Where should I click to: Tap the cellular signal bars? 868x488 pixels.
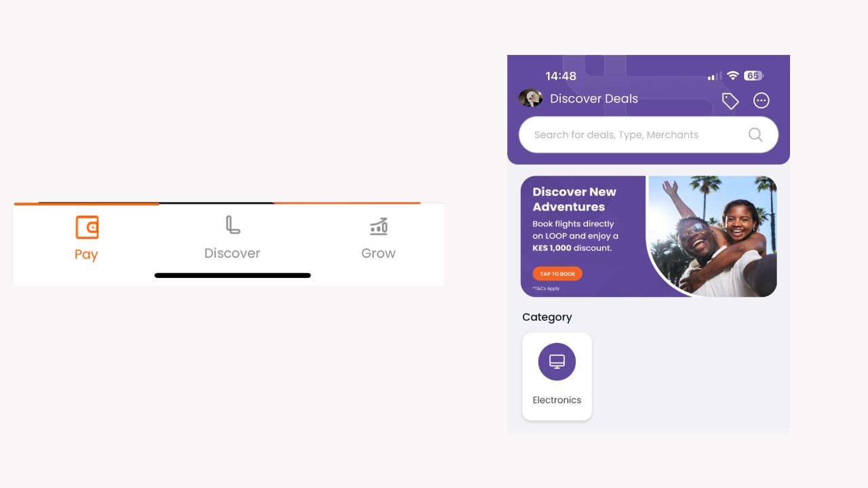click(715, 76)
